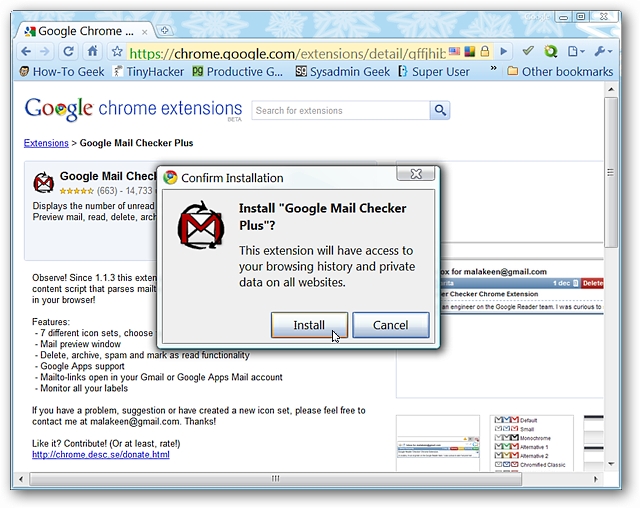
Task: Select the Google Chrome tab
Action: [x=84, y=31]
